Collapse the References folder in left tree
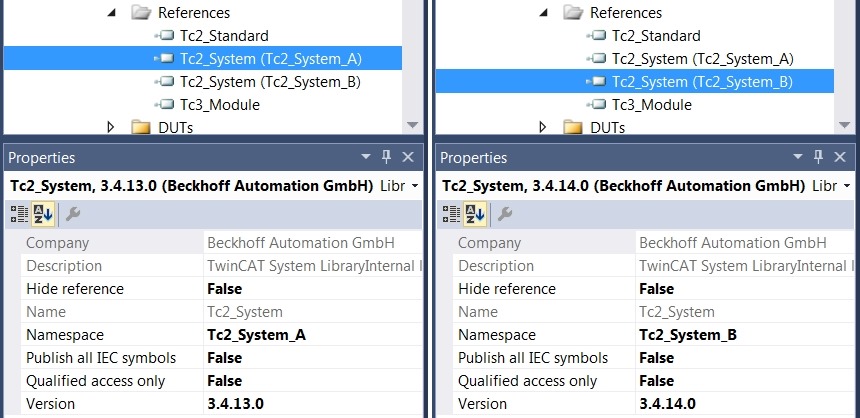This screenshot has height=418, width=860. (x=111, y=13)
